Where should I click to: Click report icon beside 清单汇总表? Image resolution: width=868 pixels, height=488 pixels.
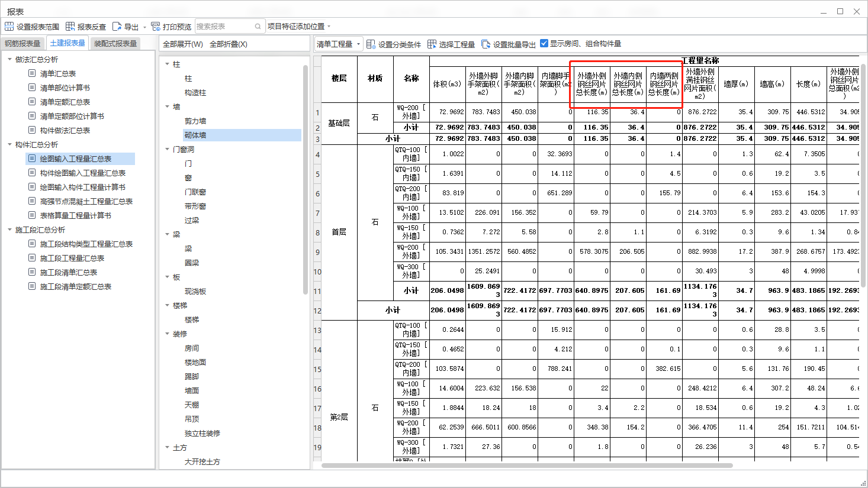click(x=32, y=73)
